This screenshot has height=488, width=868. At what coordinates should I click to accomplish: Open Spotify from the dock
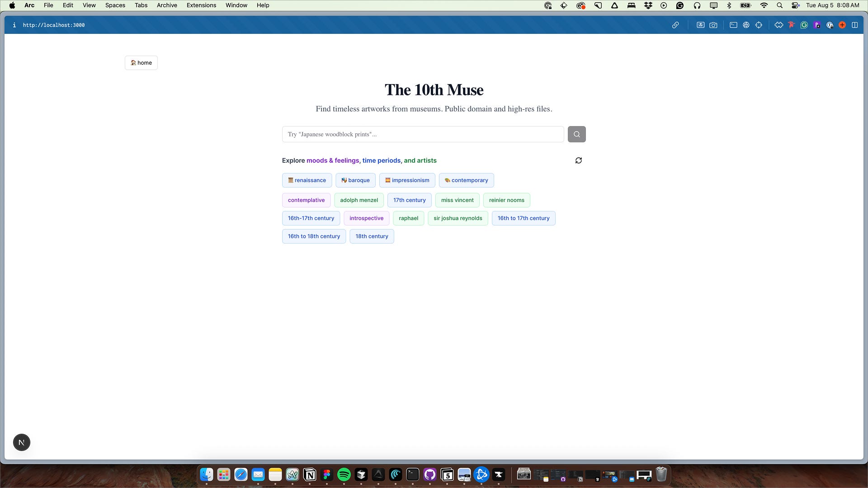coord(344,474)
